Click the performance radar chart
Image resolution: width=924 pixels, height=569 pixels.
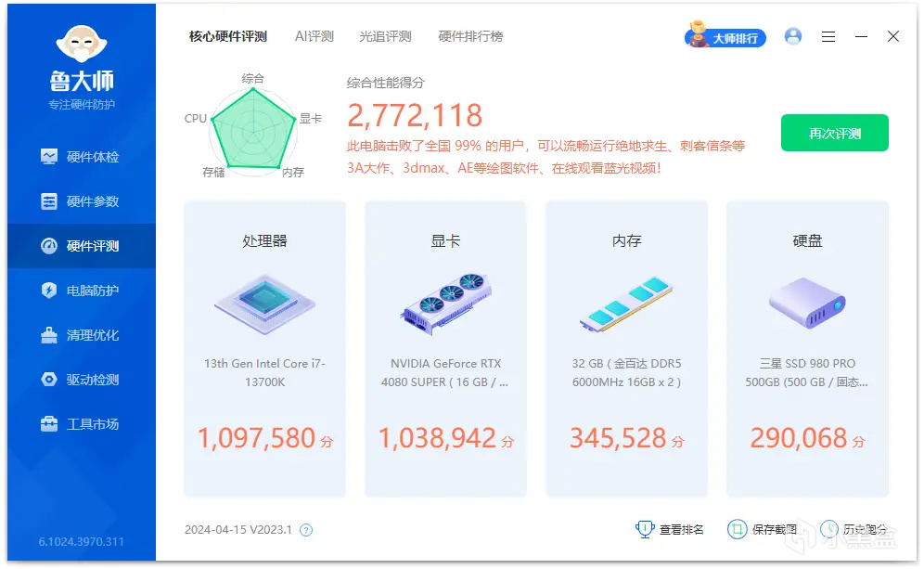253,131
